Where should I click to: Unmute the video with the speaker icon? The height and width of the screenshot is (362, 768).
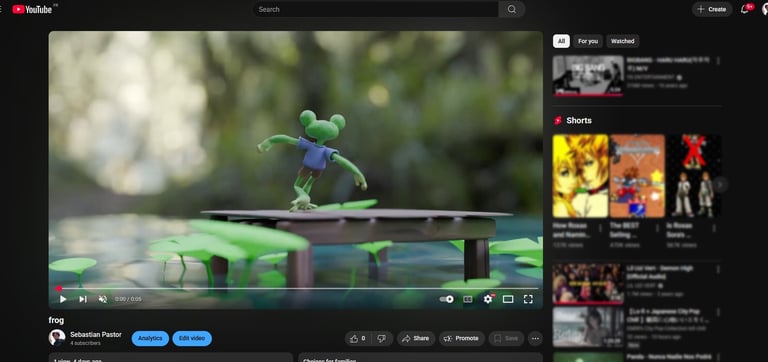(x=102, y=299)
